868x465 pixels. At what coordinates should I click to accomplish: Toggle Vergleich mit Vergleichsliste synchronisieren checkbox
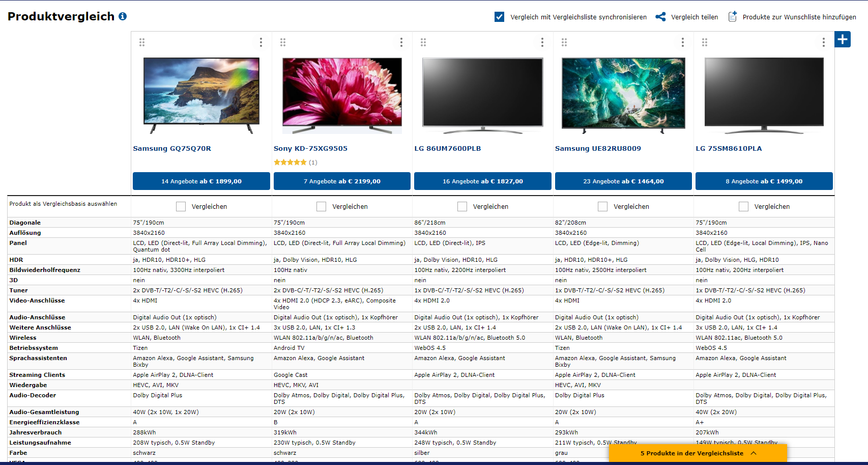click(500, 17)
